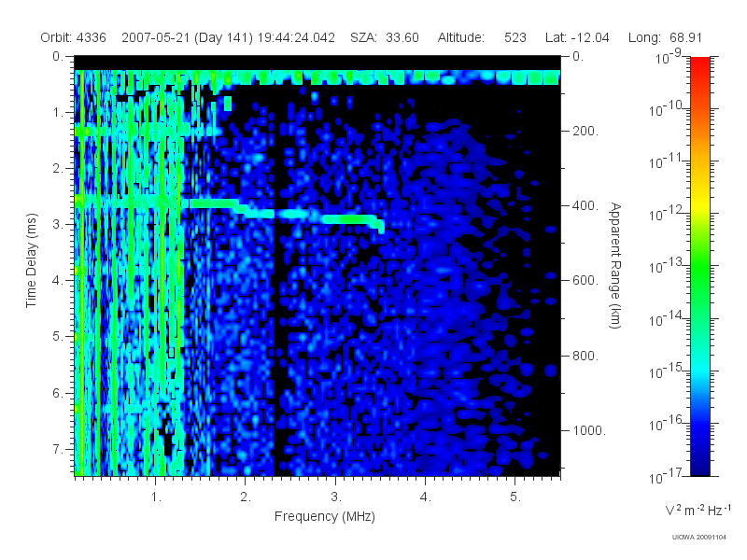Click the frequency axis tick label 1.
The height and width of the screenshot is (560, 747).
(156, 497)
